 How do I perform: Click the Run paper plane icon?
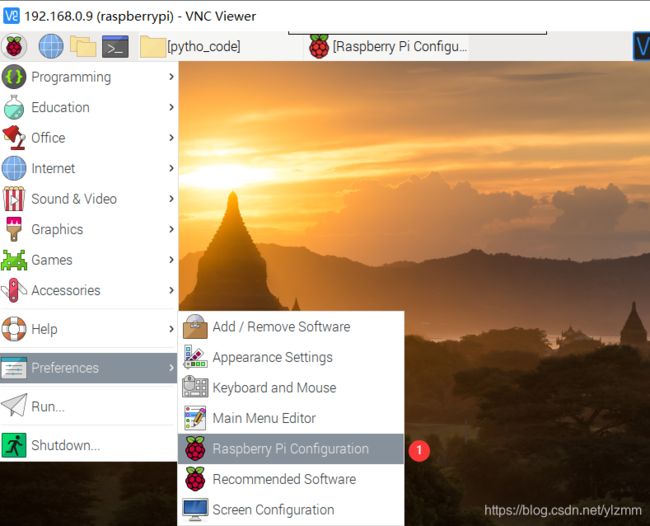pyautogui.click(x=14, y=405)
